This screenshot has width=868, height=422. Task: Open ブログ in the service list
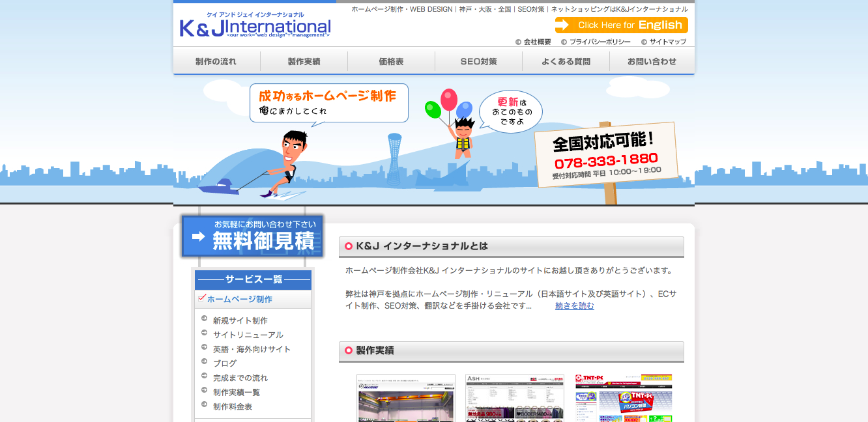[x=225, y=363]
